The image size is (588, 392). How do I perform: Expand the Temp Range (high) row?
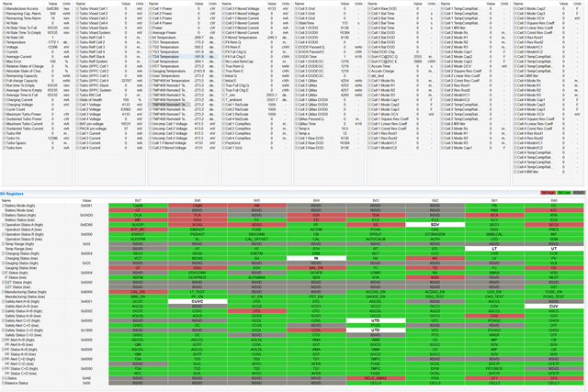pos(4,244)
